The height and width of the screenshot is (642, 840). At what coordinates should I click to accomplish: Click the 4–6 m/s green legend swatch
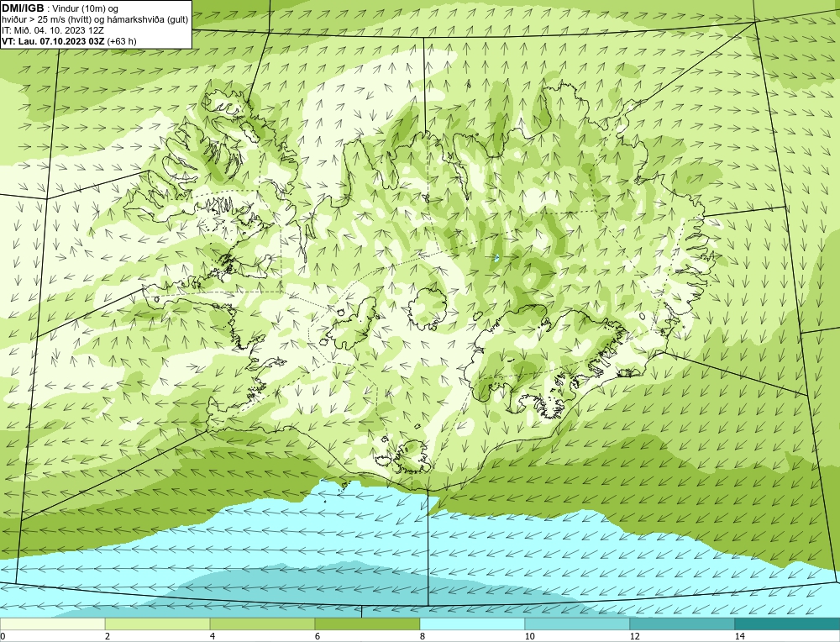pos(262,624)
